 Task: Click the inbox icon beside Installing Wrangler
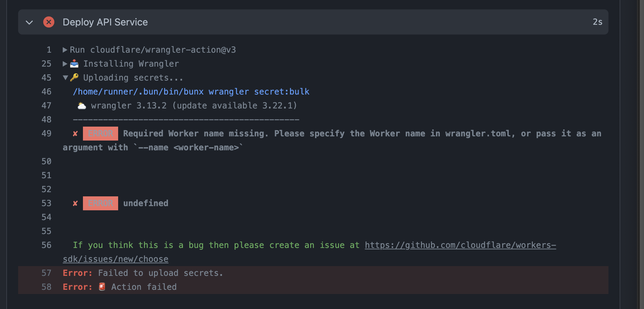pyautogui.click(x=74, y=63)
